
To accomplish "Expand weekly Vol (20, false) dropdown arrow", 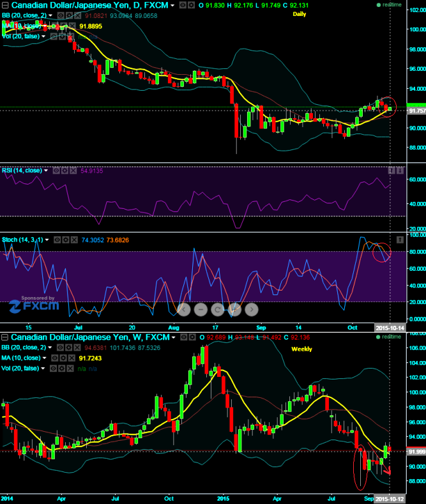I will (43, 369).
